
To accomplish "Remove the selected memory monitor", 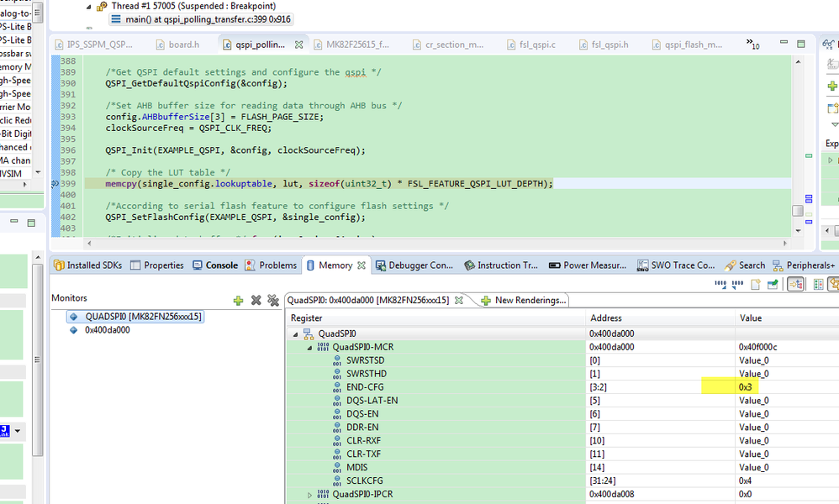I will 256,301.
